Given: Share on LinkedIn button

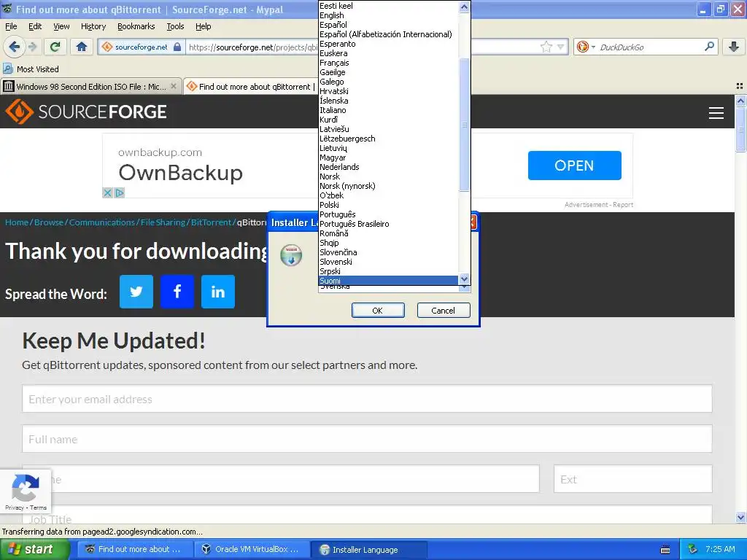Looking at the screenshot, I should pyautogui.click(x=217, y=292).
